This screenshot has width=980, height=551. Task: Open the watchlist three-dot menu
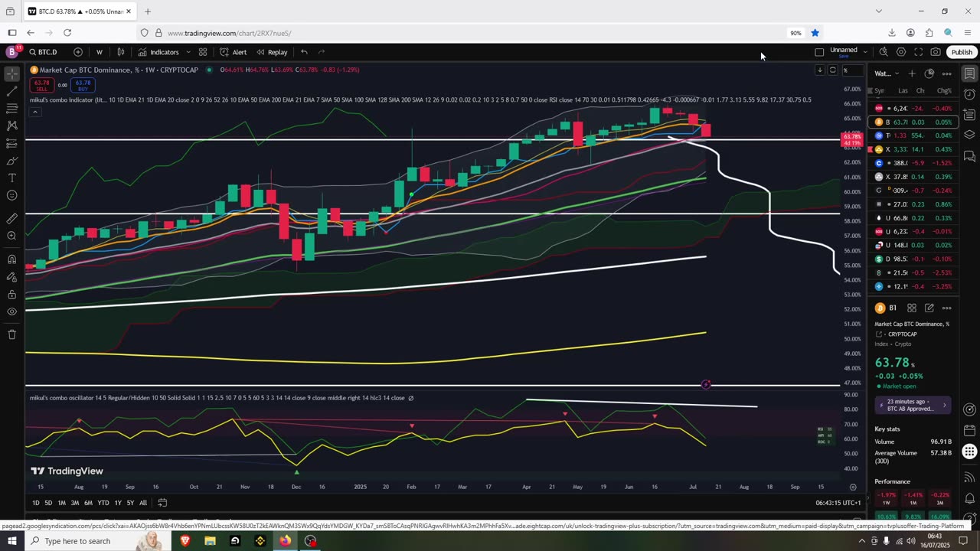pyautogui.click(x=947, y=73)
